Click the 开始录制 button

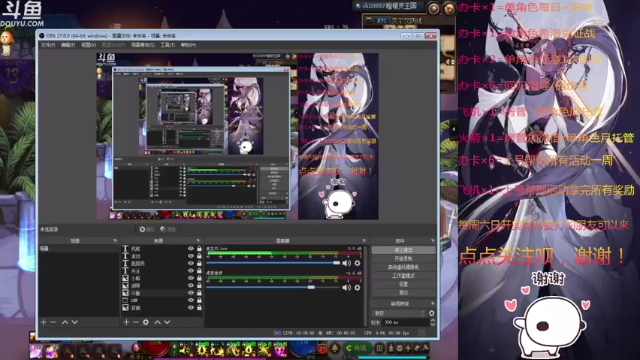click(403, 258)
